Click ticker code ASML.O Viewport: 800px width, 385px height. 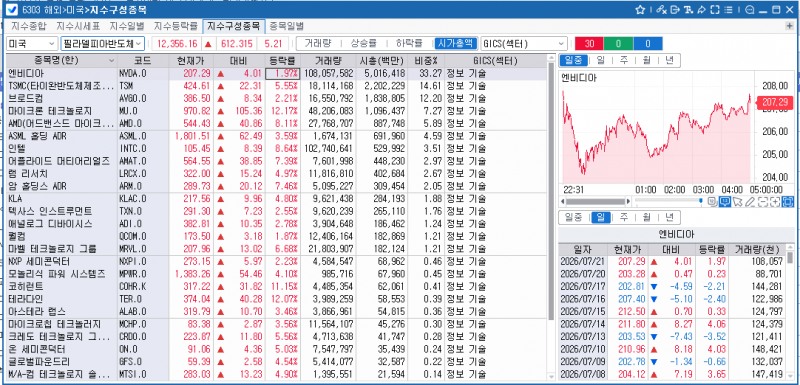[132, 136]
